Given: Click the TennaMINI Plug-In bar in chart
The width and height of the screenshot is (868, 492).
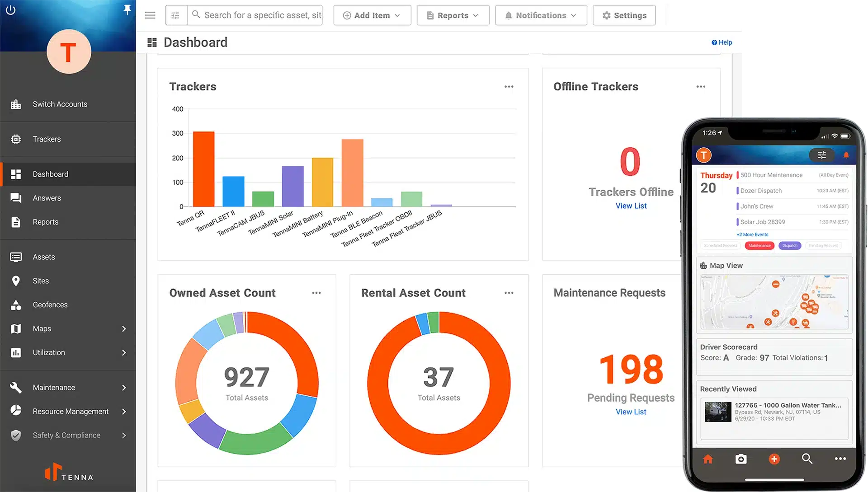Looking at the screenshot, I should pos(352,173).
